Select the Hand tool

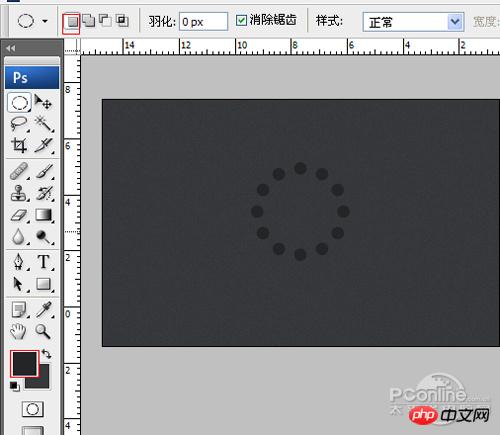tap(18, 331)
